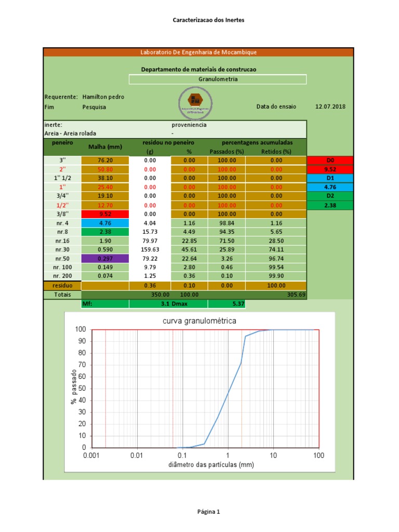Image resolution: width=399 pixels, height=532 pixels.
Task: Select the blue D1 label cell
Action: coord(330,178)
